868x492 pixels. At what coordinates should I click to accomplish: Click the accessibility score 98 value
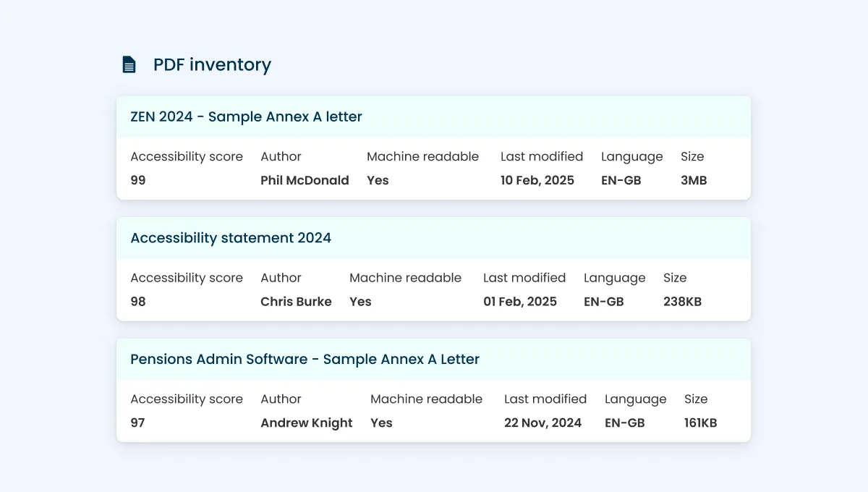[x=138, y=302]
